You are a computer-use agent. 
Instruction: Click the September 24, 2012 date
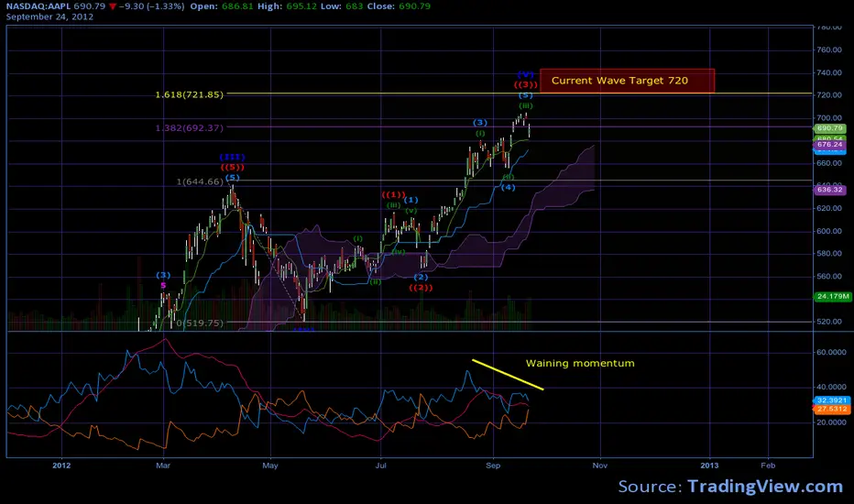click(x=49, y=16)
